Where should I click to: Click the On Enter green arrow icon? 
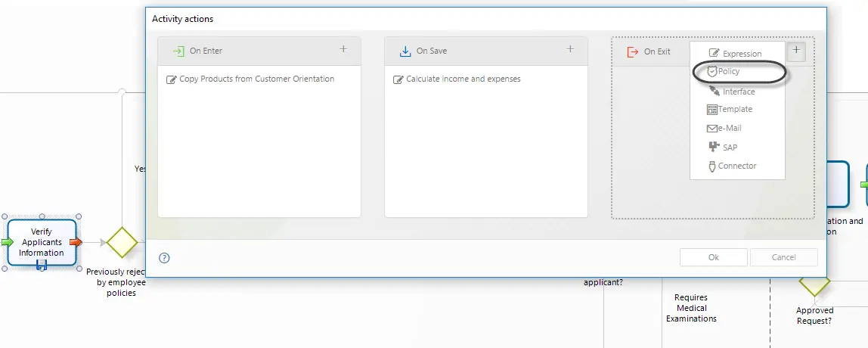[178, 51]
